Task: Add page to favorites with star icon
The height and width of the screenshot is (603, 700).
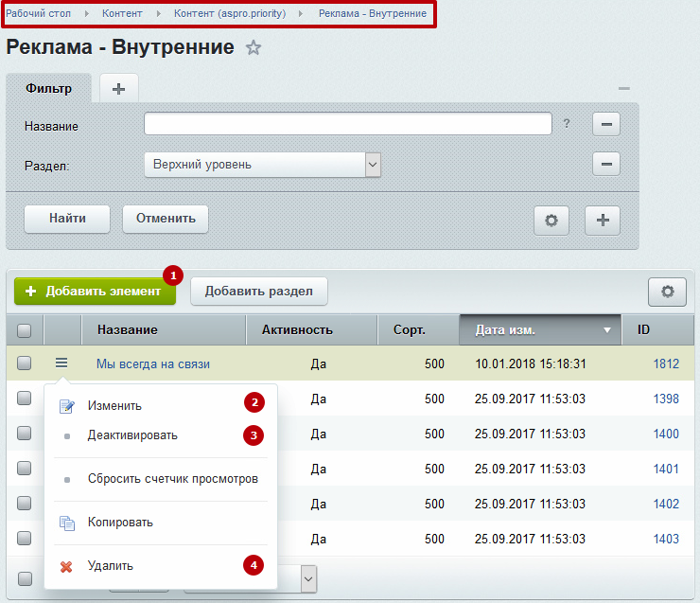Action: (x=254, y=47)
